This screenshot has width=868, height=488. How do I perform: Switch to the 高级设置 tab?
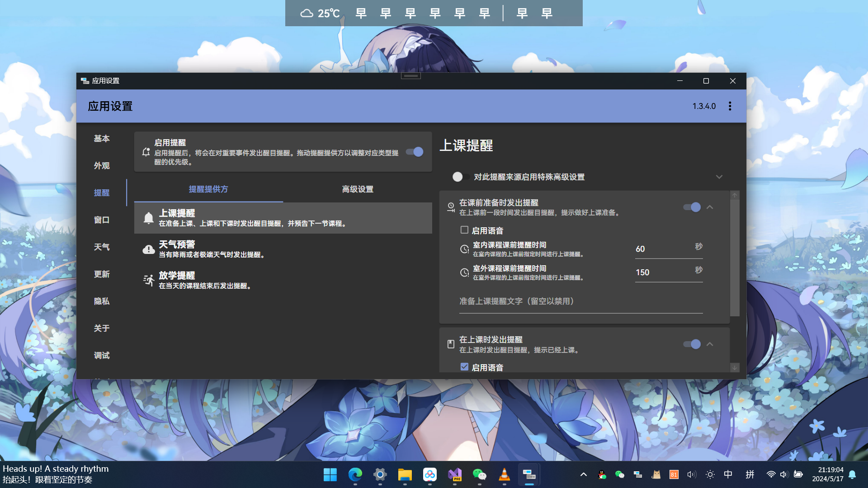tap(358, 189)
